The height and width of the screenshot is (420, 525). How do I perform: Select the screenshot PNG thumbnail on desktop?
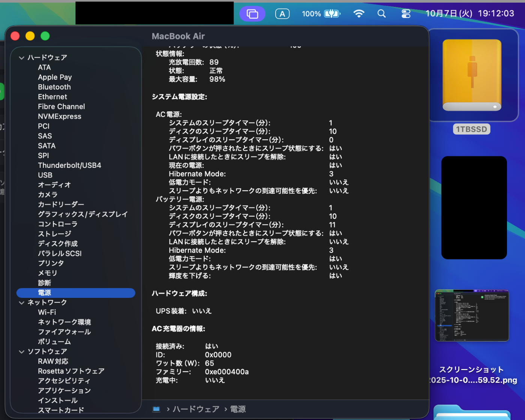[472, 315]
